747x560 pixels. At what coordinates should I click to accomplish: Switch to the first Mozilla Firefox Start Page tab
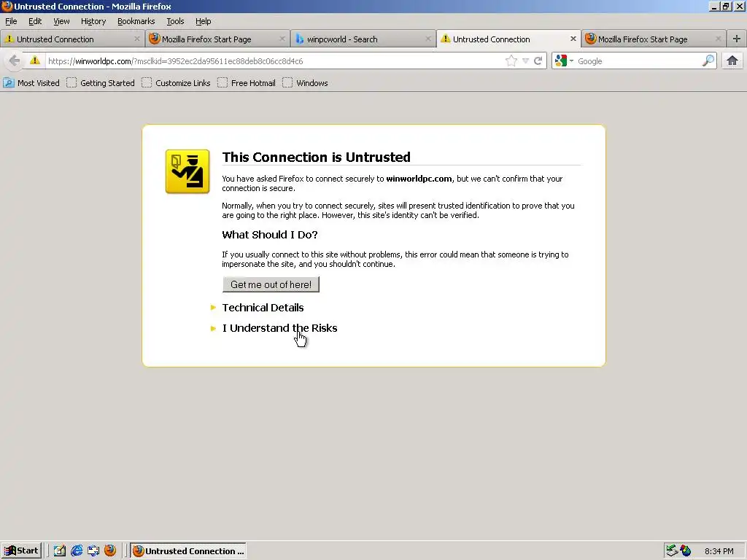click(x=217, y=39)
